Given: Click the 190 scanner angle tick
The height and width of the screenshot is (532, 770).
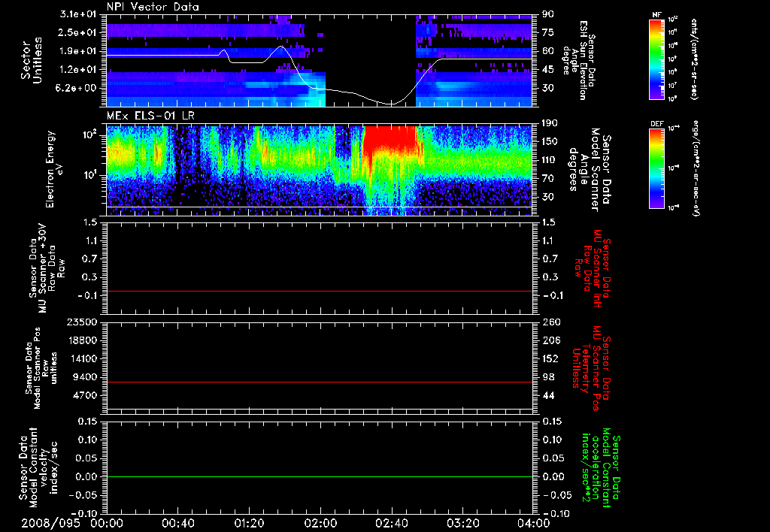Looking at the screenshot, I should (550, 123).
